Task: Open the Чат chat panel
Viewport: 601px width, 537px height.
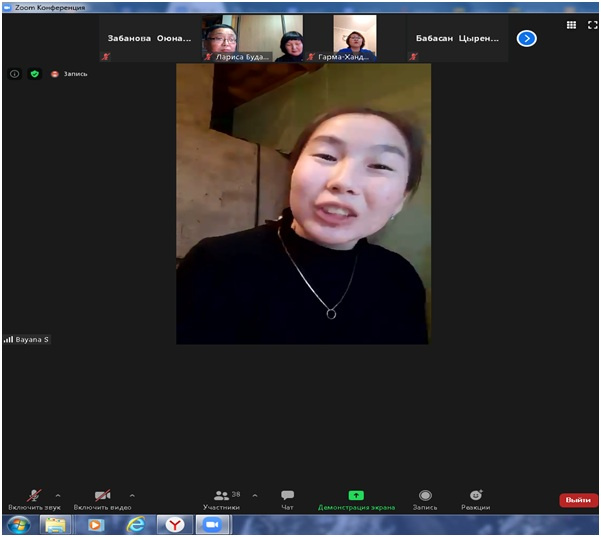Action: tap(287, 497)
